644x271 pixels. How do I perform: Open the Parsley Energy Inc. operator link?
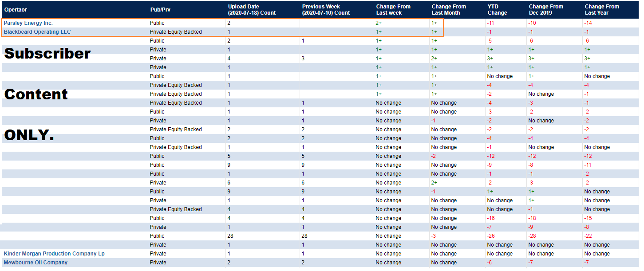(x=28, y=23)
